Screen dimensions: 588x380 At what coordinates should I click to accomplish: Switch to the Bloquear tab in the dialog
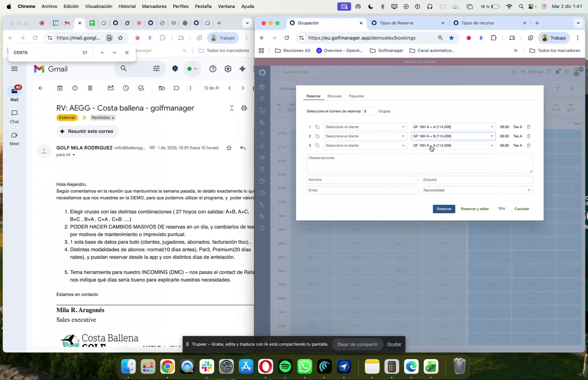coord(334,96)
